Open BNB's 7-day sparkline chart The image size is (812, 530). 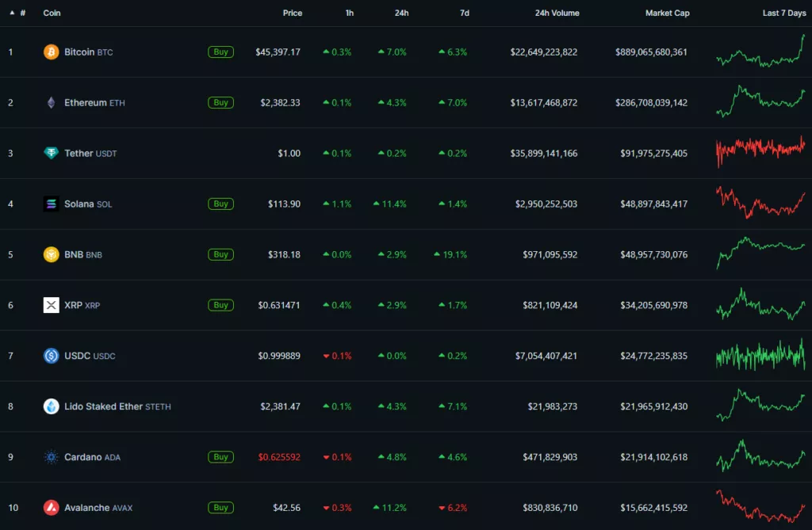(760, 253)
